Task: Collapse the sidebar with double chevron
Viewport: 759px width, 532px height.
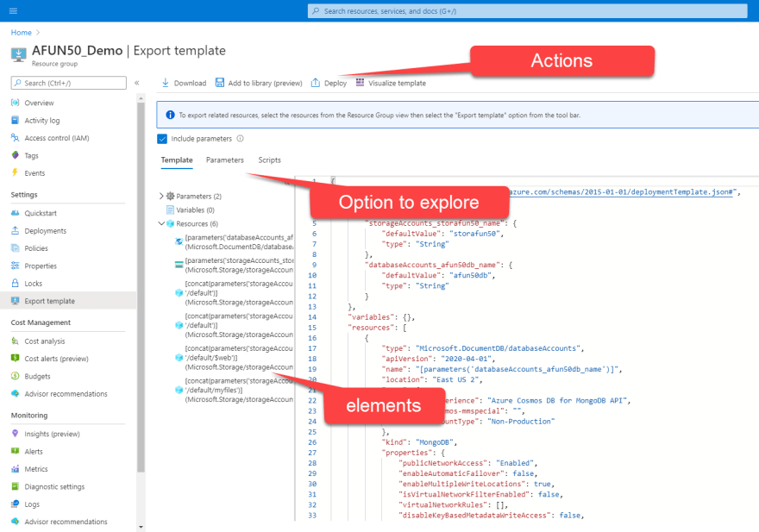Action: pos(137,83)
